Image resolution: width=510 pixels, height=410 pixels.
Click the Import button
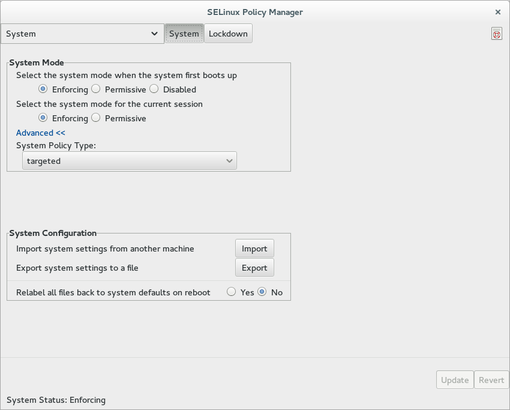coord(254,249)
